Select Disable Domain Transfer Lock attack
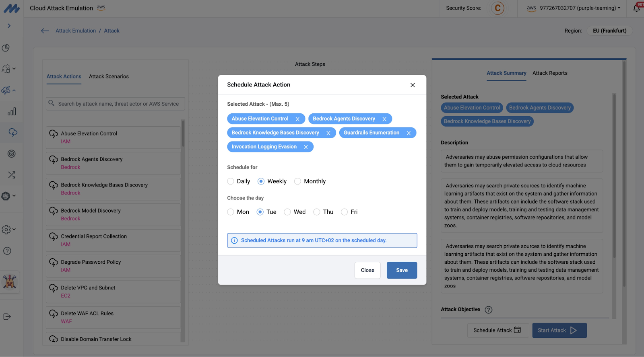Image resolution: width=644 pixels, height=357 pixels. pyautogui.click(x=113, y=339)
